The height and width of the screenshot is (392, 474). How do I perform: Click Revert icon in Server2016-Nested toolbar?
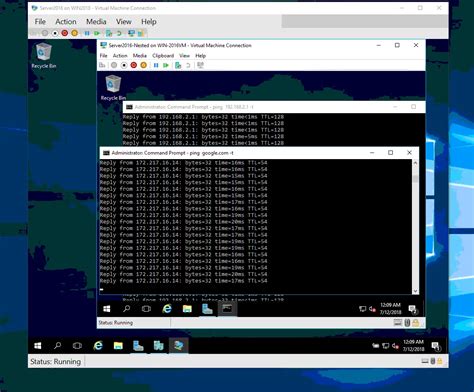point(188,65)
